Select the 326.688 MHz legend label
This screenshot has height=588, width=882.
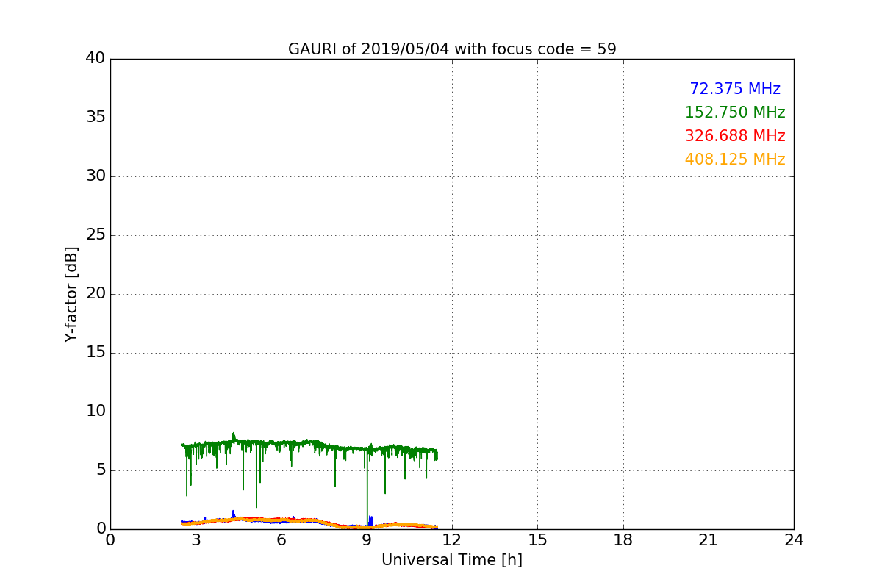click(735, 136)
